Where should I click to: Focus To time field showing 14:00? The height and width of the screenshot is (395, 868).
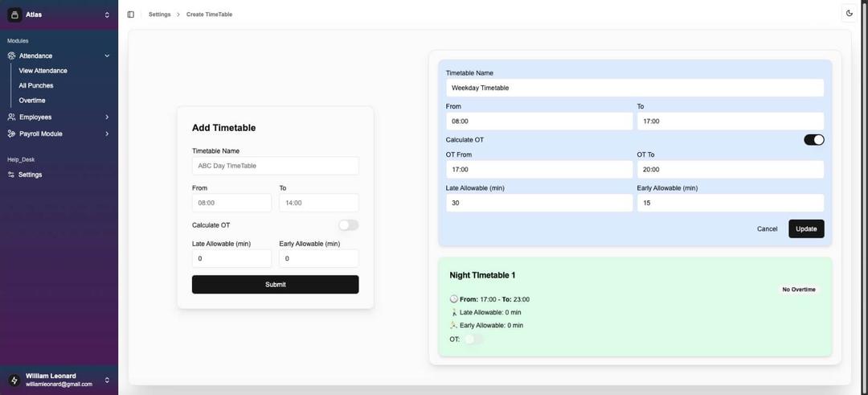coord(319,203)
